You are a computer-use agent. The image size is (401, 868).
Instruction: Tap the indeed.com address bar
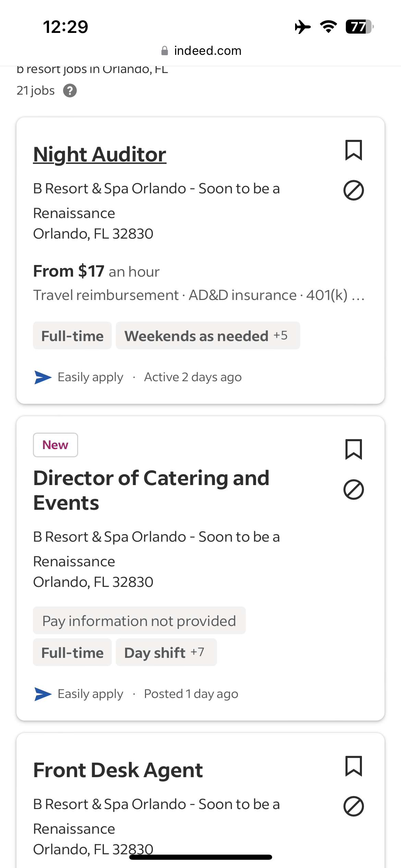click(207, 51)
